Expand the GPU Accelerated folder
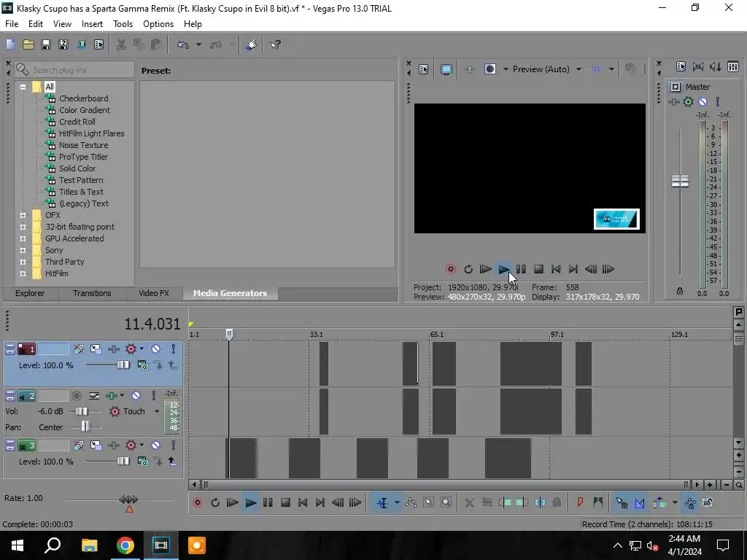The height and width of the screenshot is (560, 747). (x=23, y=238)
